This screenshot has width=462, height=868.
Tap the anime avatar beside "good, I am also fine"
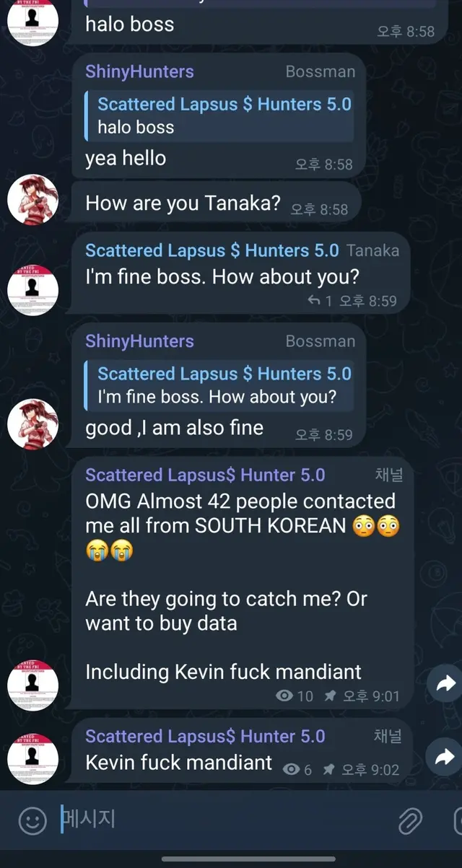(x=32, y=424)
